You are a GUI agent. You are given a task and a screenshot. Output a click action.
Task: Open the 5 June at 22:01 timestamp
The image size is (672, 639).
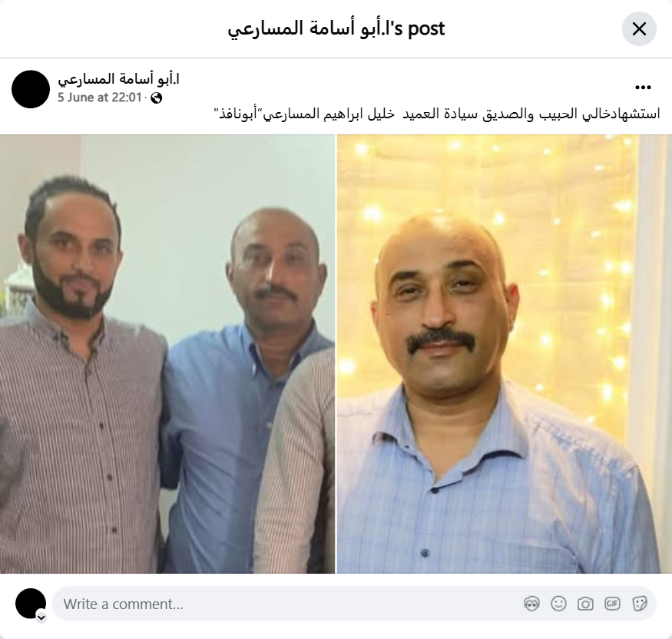pos(99,98)
